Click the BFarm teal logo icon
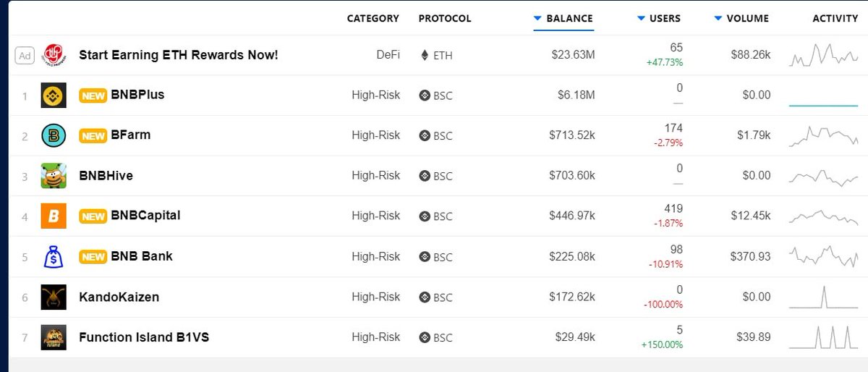868x372 pixels. click(x=54, y=135)
